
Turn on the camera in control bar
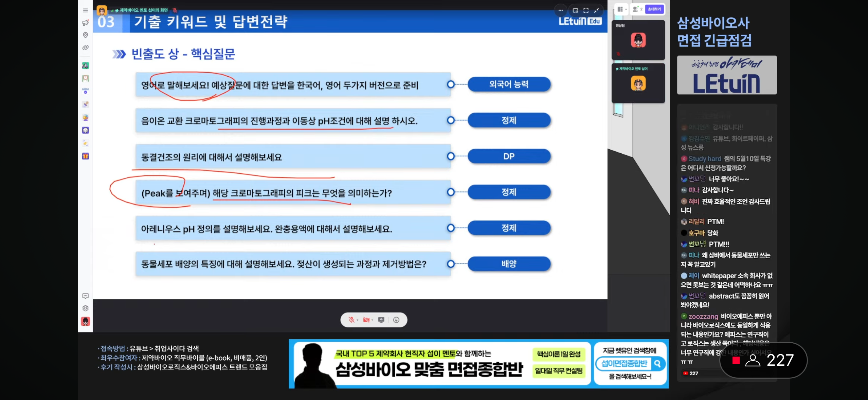click(366, 320)
